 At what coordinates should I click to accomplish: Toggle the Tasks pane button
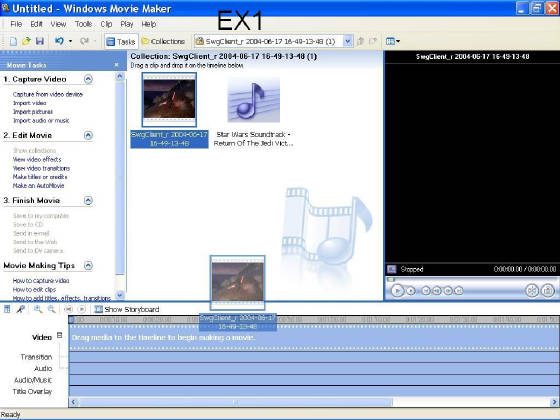click(121, 41)
